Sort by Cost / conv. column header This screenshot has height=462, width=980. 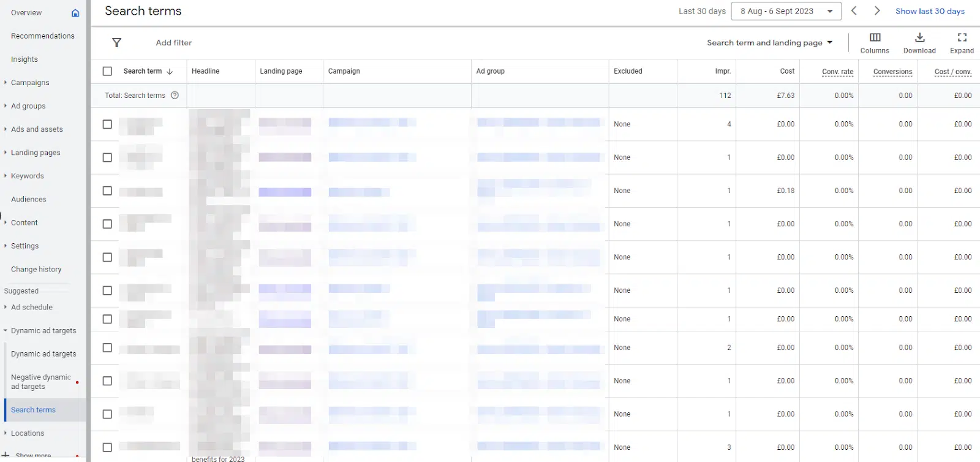click(x=953, y=72)
